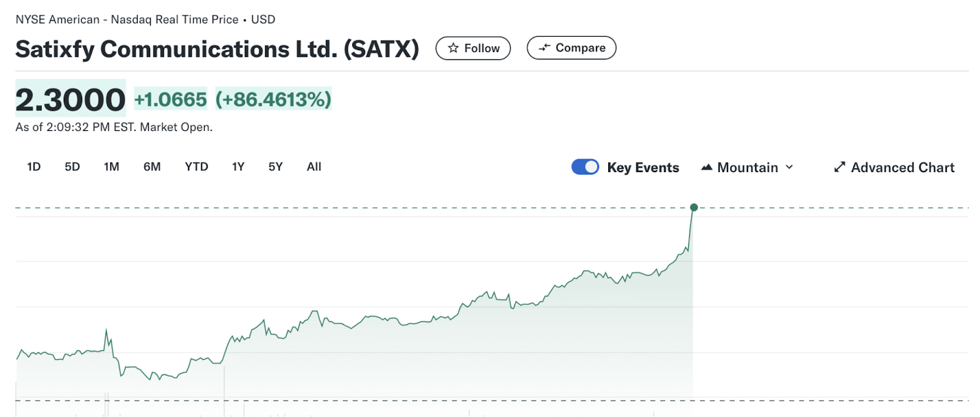The height and width of the screenshot is (417, 980).
Task: Click the Compare button
Action: click(x=571, y=48)
